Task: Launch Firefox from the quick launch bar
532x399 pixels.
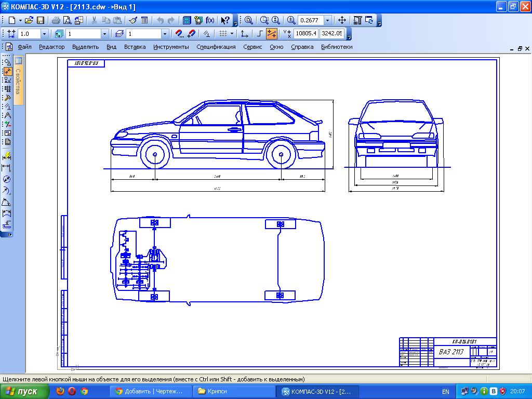Action: pos(60,391)
